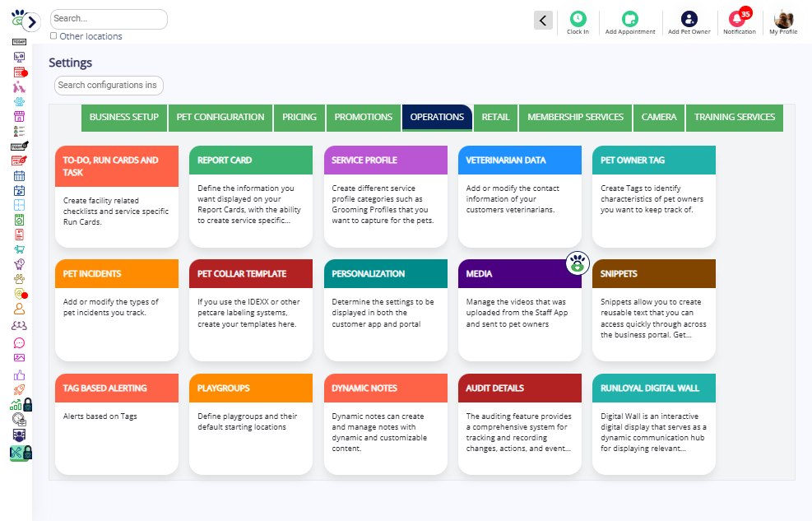Open the Veterinarian Data card
This screenshot has height=521, width=812.
(520, 196)
